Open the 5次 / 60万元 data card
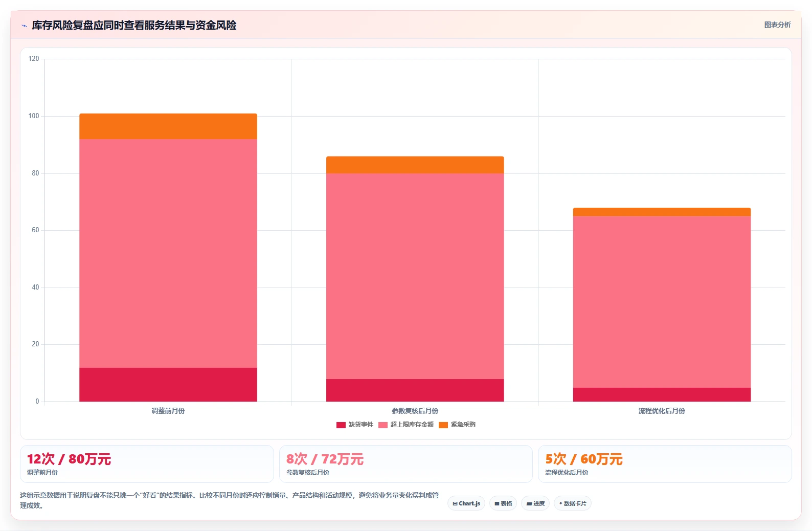This screenshot has width=812, height=531. click(665, 464)
